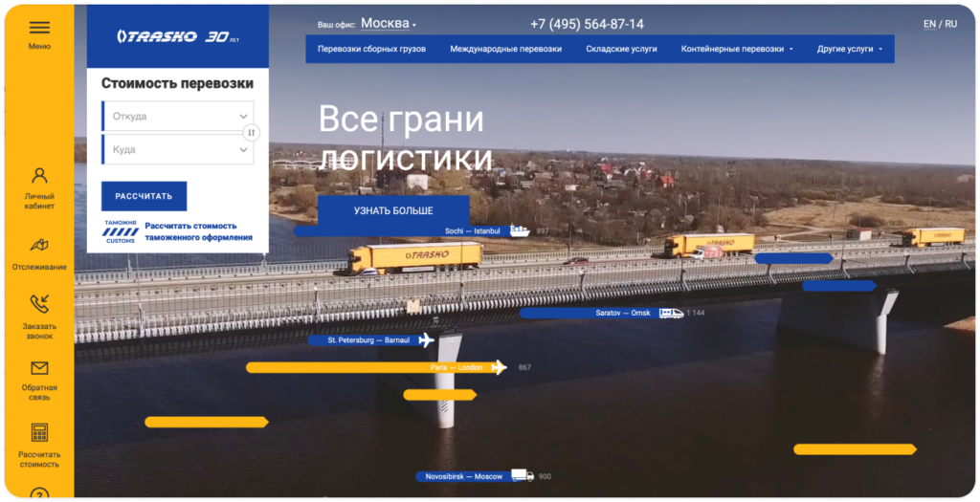Click Рассчитать стоимость calculator icon
The image size is (980, 502).
click(x=39, y=433)
